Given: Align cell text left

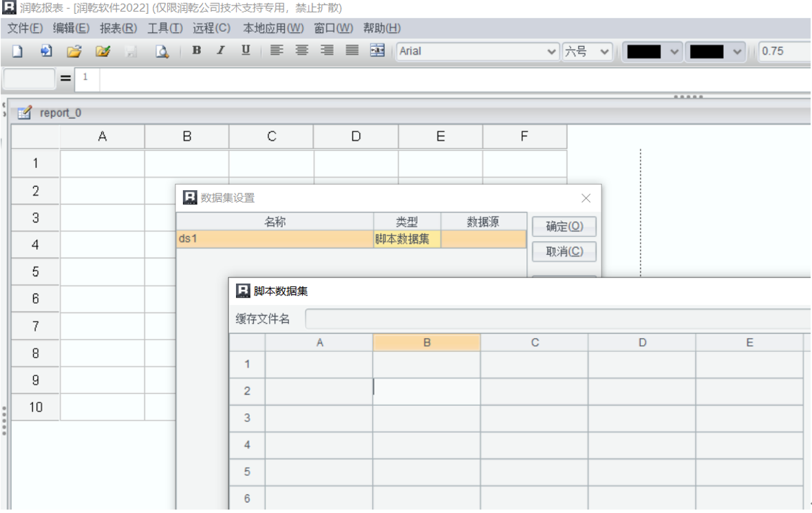Looking at the screenshot, I should tap(277, 50).
